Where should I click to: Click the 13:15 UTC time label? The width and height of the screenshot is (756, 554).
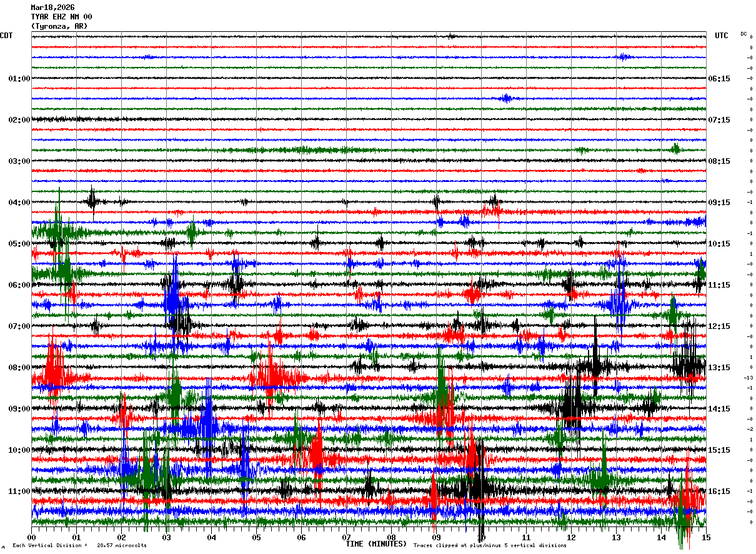719,368
